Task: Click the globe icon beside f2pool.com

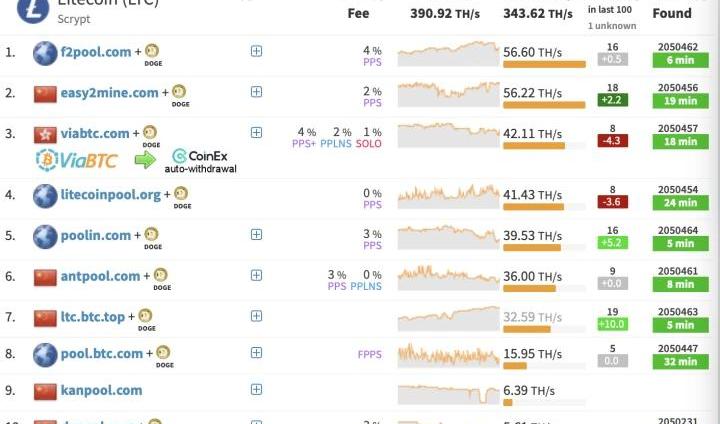Action: [45, 53]
